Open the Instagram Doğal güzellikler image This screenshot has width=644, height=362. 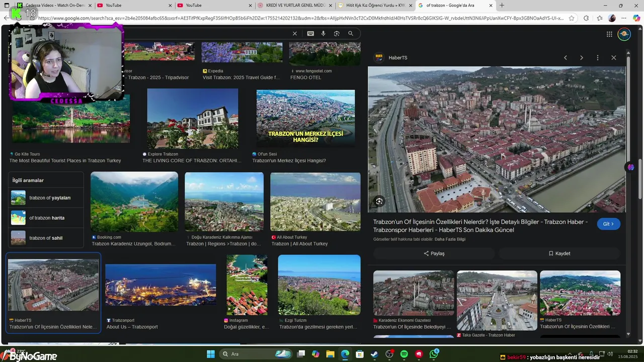click(x=247, y=285)
